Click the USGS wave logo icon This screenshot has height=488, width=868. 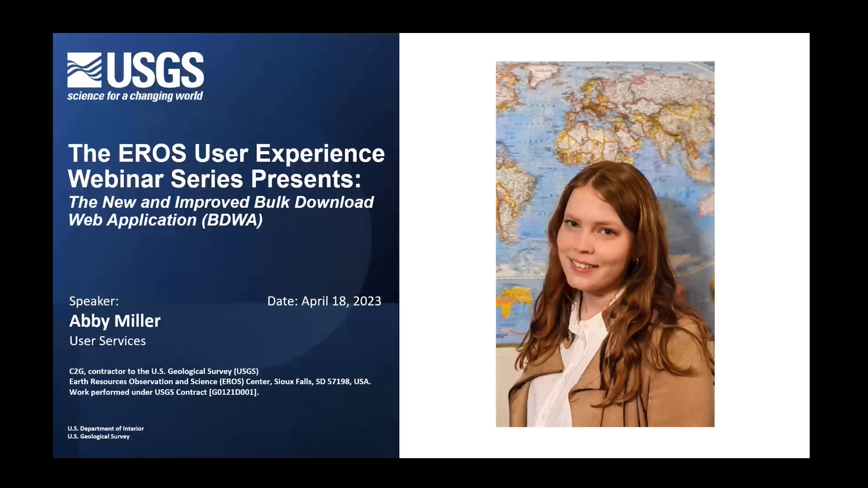[x=85, y=70]
